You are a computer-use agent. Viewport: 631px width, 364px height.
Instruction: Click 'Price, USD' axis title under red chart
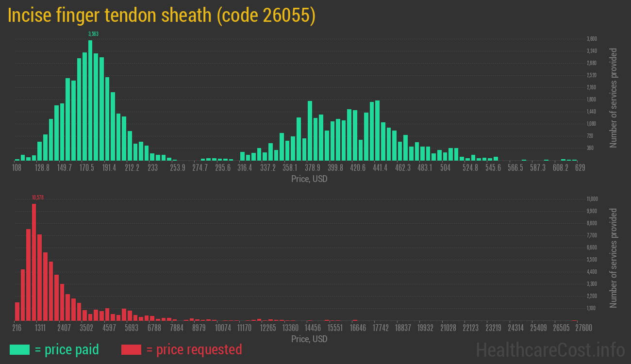[x=309, y=339]
